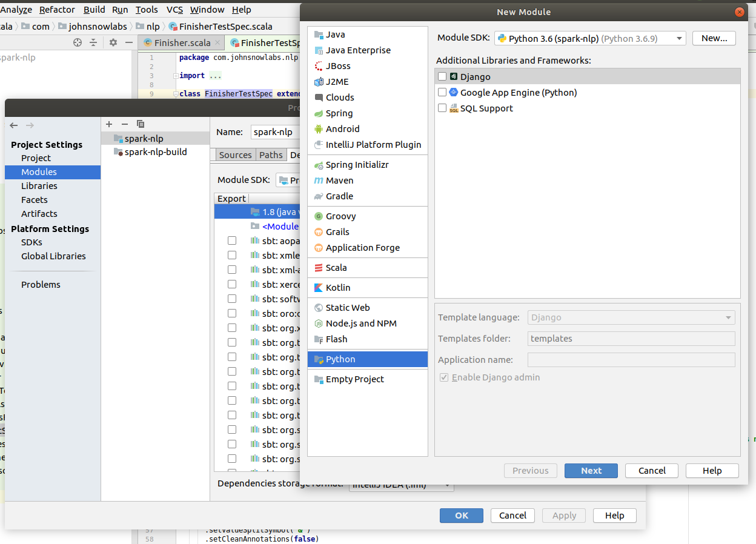Open VCS menu

pos(174,10)
